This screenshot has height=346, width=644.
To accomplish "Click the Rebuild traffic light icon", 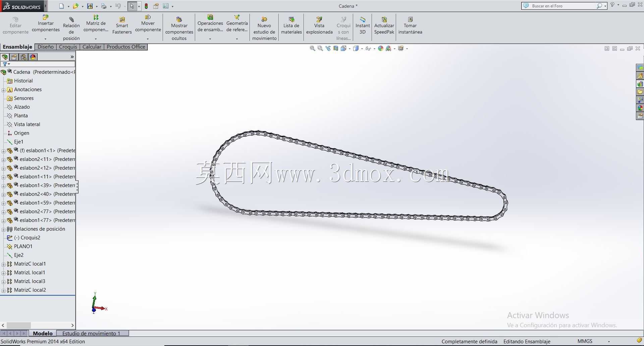I will tap(146, 6).
